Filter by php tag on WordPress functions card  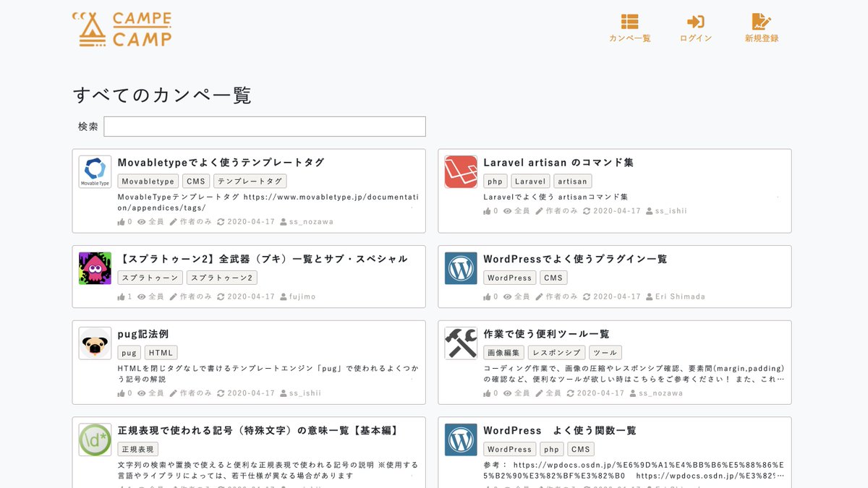pos(552,449)
